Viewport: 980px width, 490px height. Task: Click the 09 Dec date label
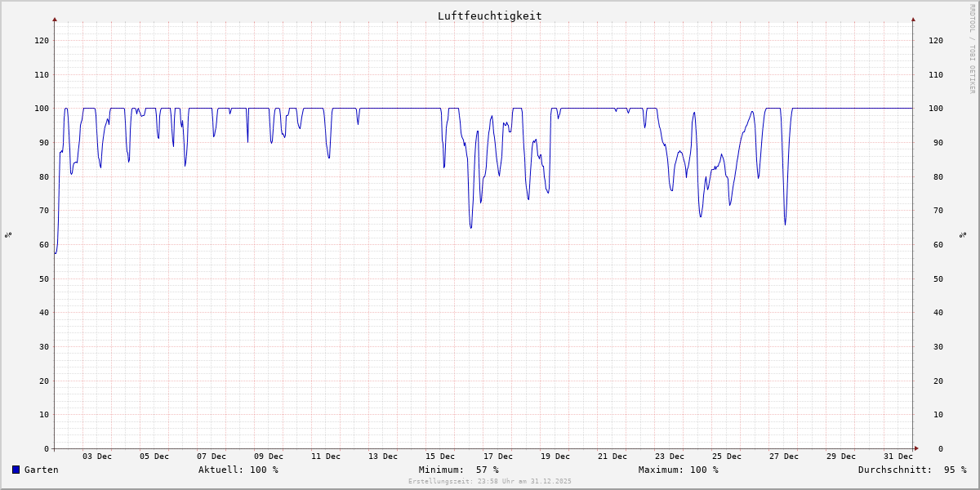click(269, 457)
